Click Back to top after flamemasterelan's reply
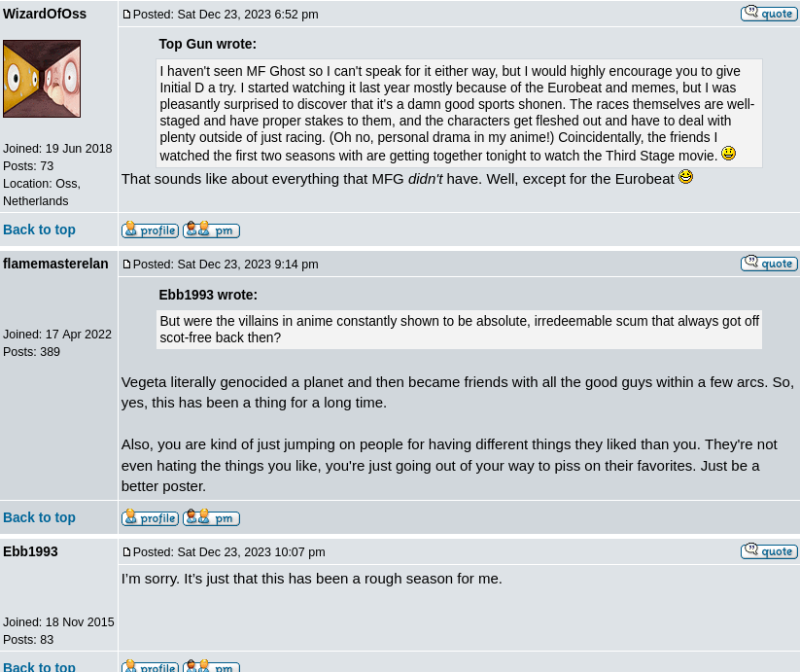 [39, 517]
